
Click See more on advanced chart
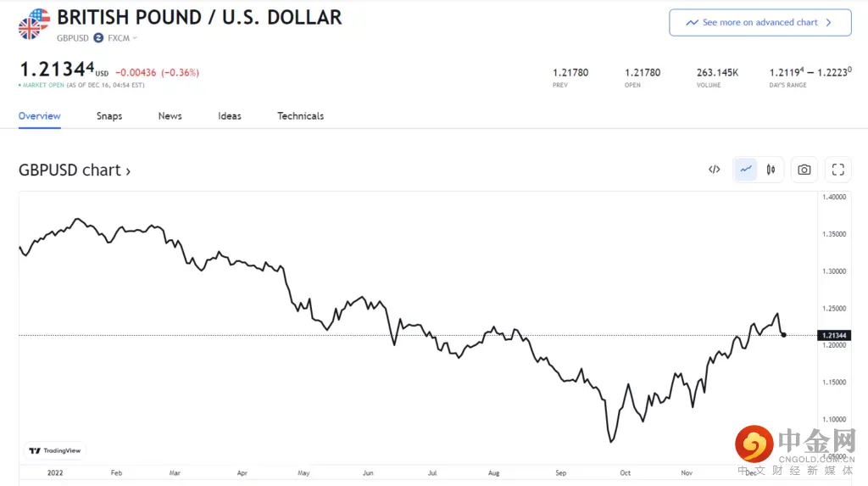(x=759, y=23)
